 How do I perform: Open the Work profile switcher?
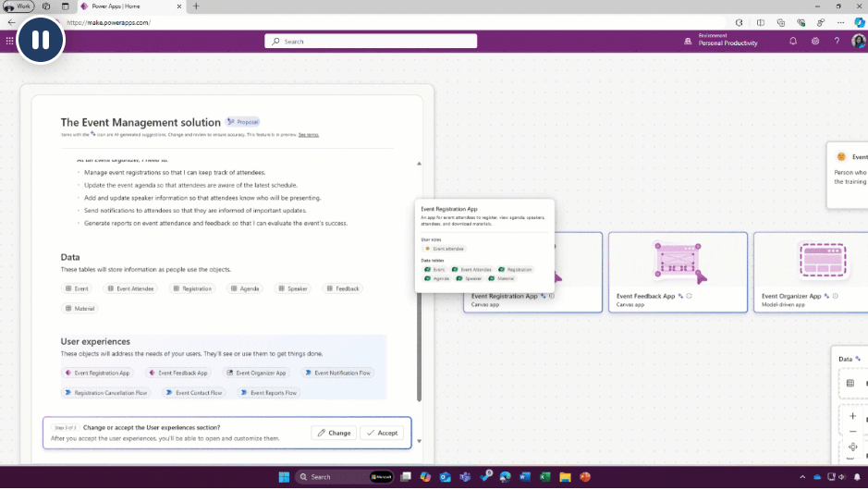(x=18, y=6)
